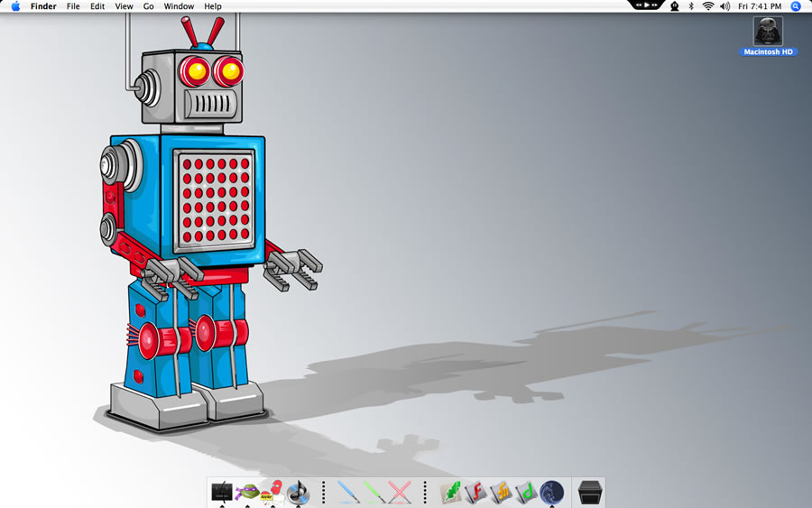Open the black Finder monitor dock icon
This screenshot has width=812, height=508.
[x=222, y=492]
